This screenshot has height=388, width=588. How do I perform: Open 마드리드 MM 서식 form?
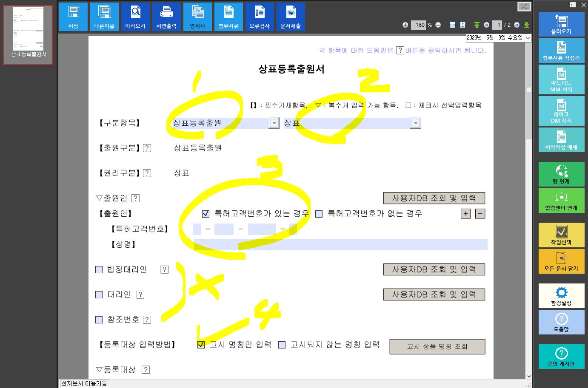[x=561, y=79]
